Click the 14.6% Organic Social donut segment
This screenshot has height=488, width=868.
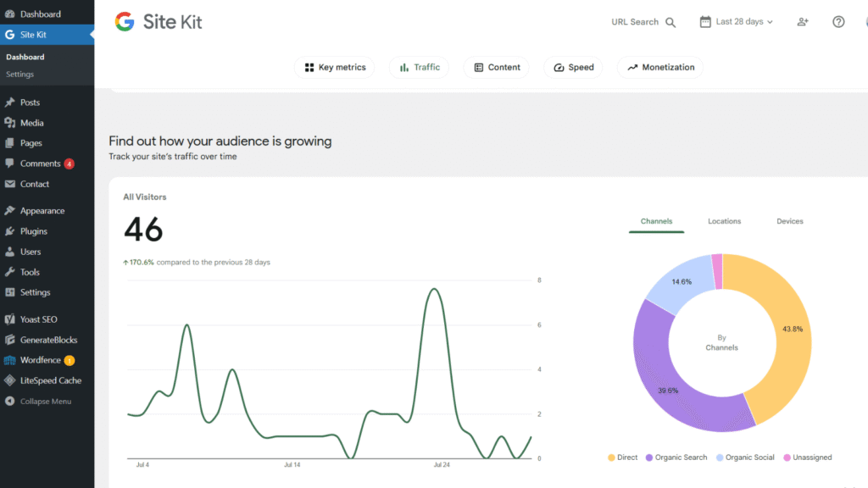coord(682,282)
